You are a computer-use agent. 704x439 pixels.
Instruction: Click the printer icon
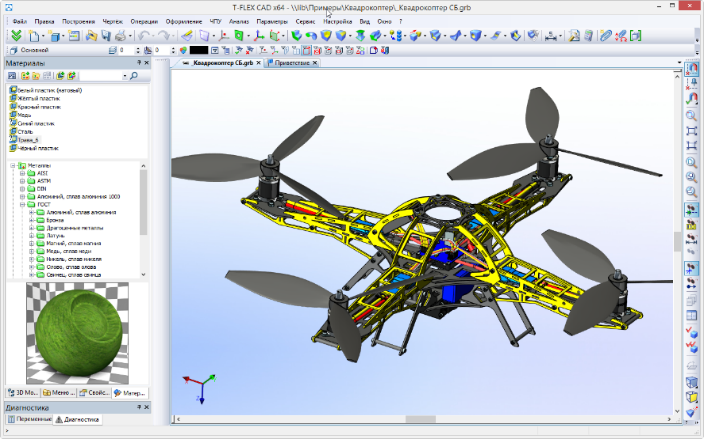tap(120, 35)
